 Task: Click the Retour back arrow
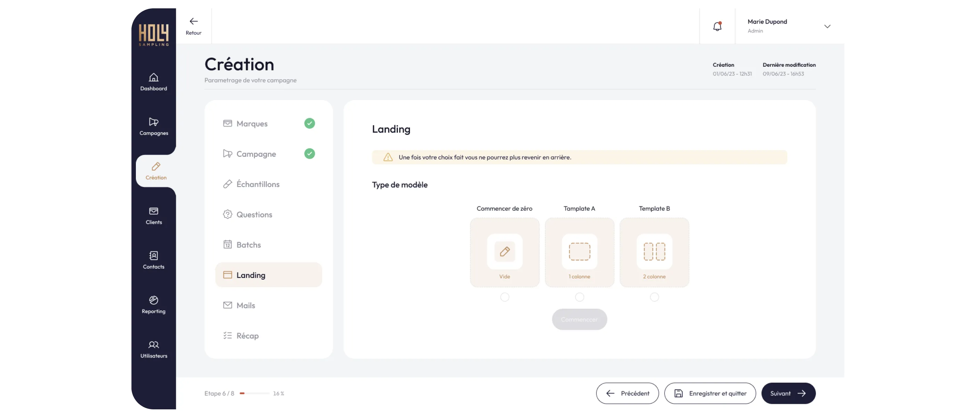193,22
